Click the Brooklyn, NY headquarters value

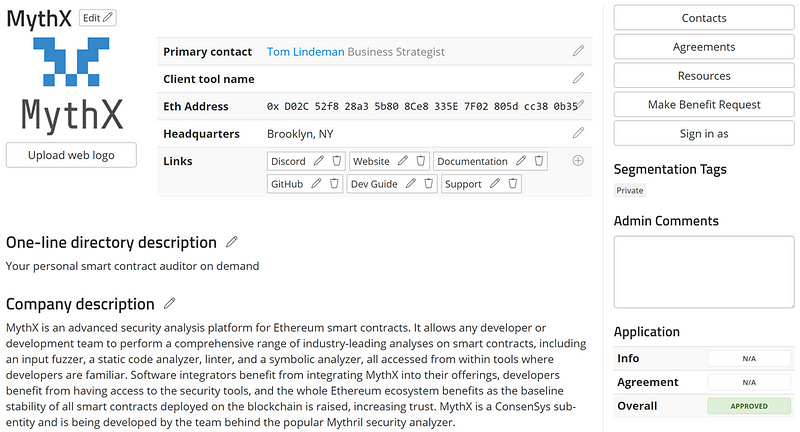(300, 134)
